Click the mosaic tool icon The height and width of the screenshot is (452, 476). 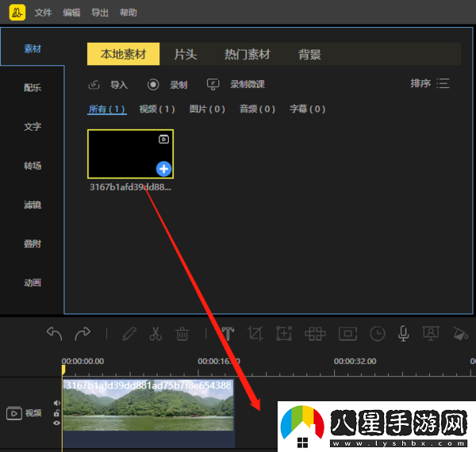(315, 334)
